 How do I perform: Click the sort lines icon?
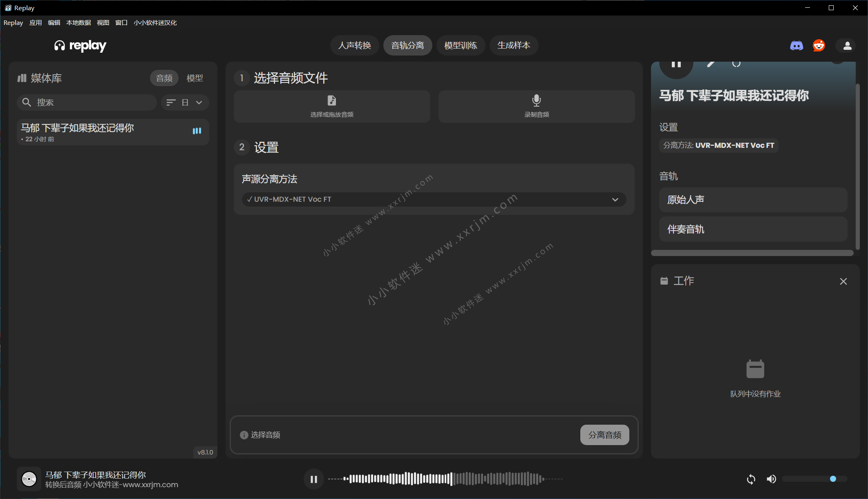point(171,102)
